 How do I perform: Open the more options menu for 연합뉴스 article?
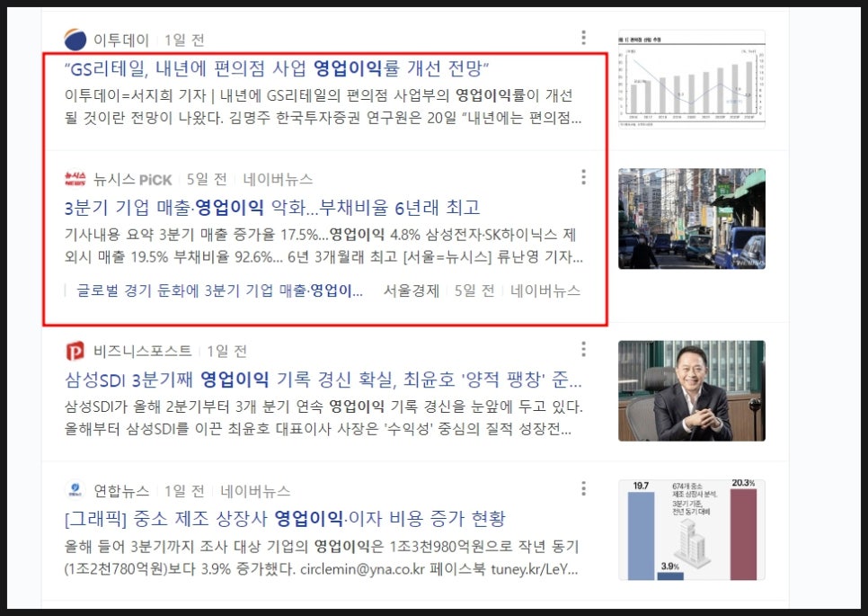583,488
